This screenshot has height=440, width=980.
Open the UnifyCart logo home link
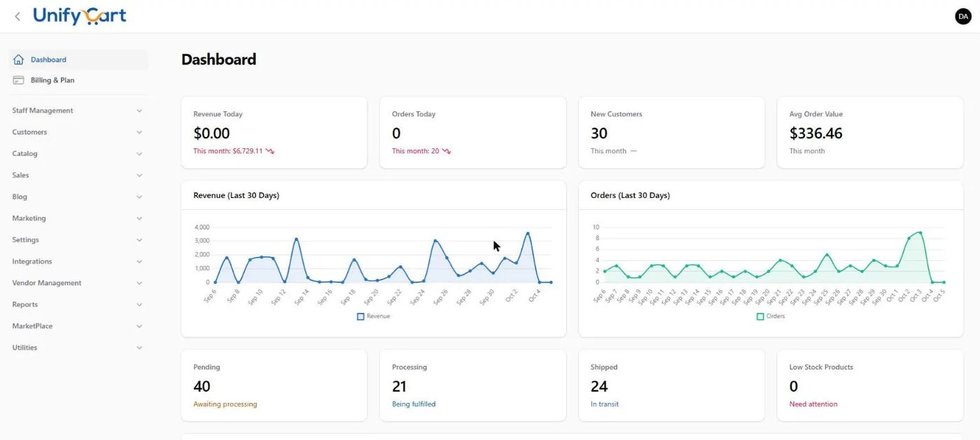pos(80,15)
